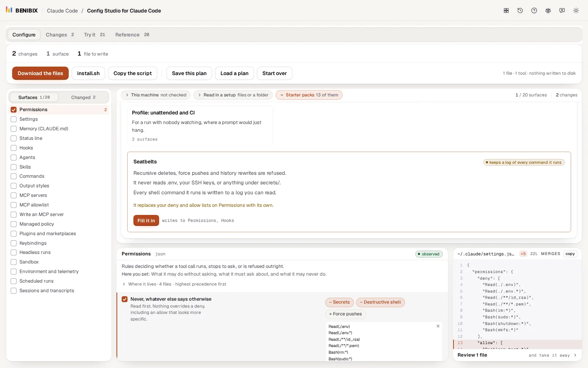Copy the settings.json preview
588x368 pixels.
click(x=570, y=254)
